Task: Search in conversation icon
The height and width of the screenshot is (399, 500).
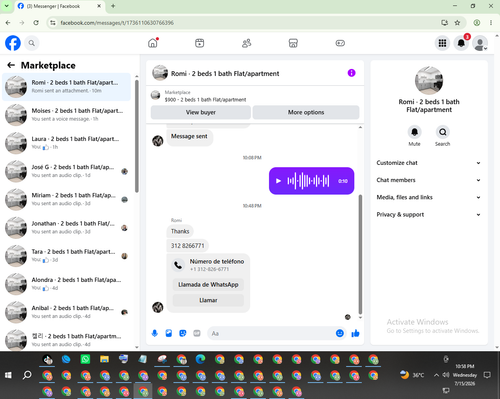Action: 442,132
